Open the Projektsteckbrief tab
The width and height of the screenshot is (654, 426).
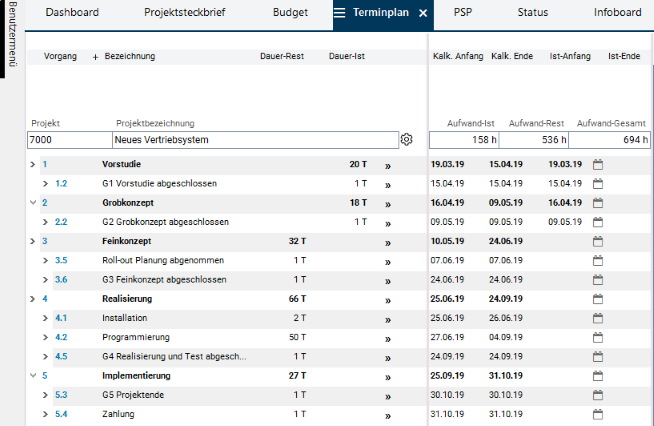pos(184,13)
